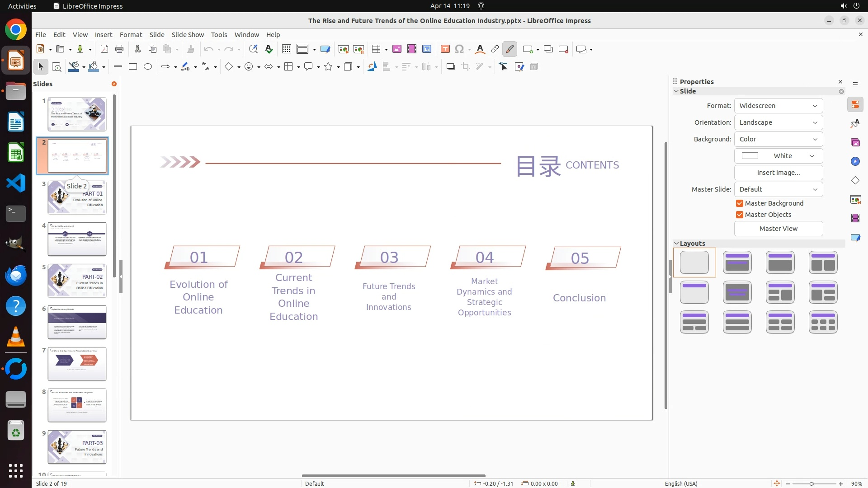Click the Insert Image... button

[x=778, y=173]
